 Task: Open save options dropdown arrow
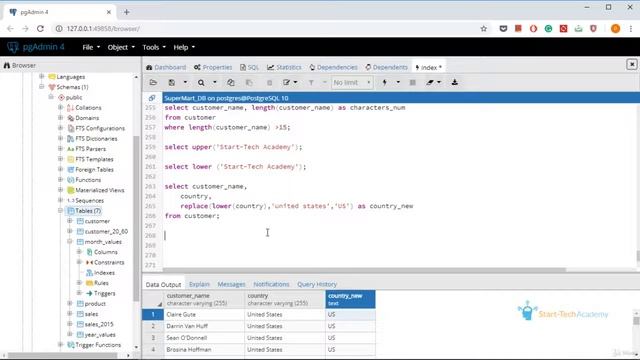tap(185, 82)
